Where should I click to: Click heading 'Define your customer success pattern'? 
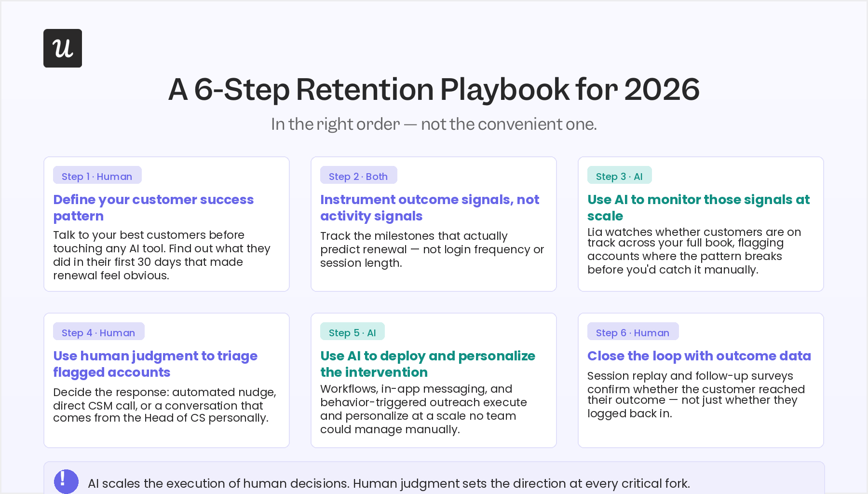click(153, 207)
